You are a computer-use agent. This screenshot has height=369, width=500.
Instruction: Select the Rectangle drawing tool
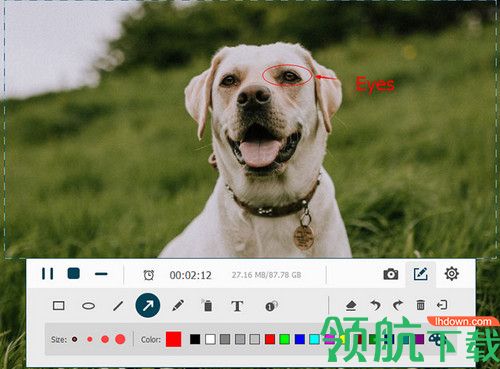[x=59, y=305]
